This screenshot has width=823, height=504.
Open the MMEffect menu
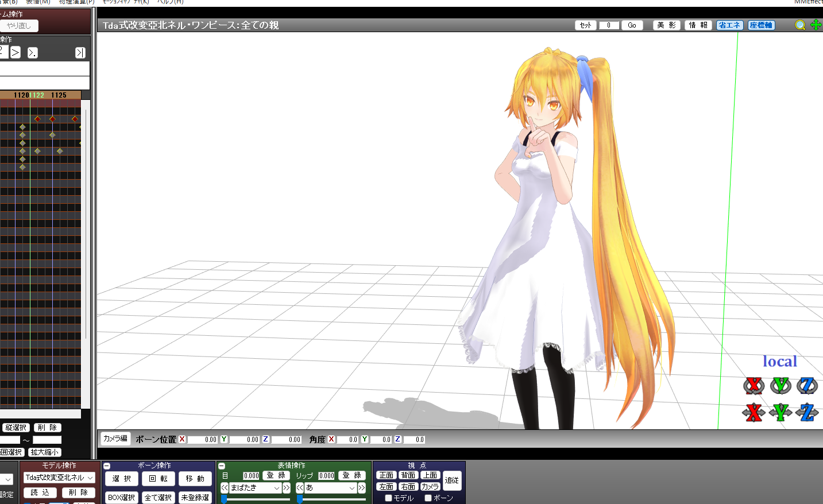(x=808, y=2)
